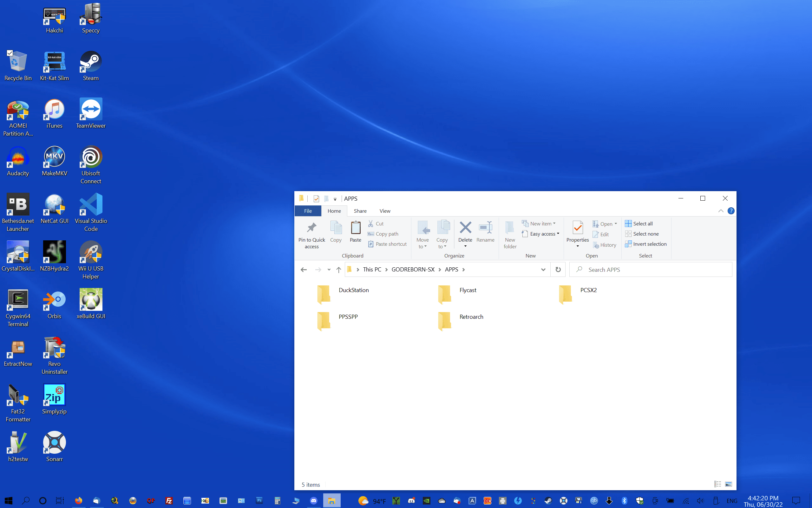812x508 pixels.
Task: Select the NetCat GUI desktop icon
Action: click(x=54, y=209)
